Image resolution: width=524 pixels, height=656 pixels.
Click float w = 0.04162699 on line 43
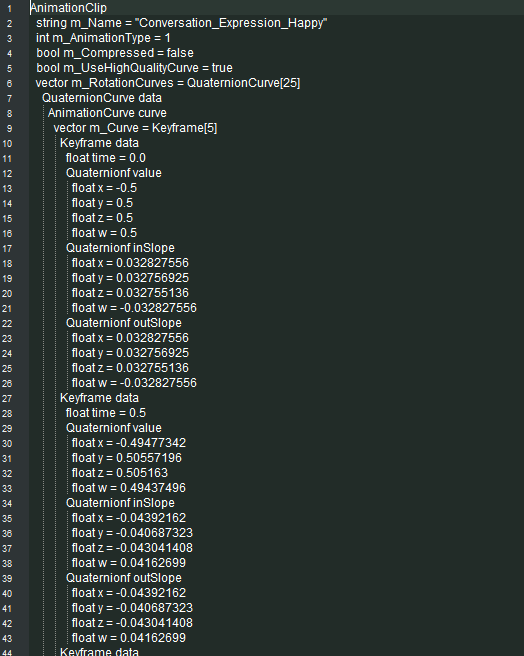click(x=128, y=638)
